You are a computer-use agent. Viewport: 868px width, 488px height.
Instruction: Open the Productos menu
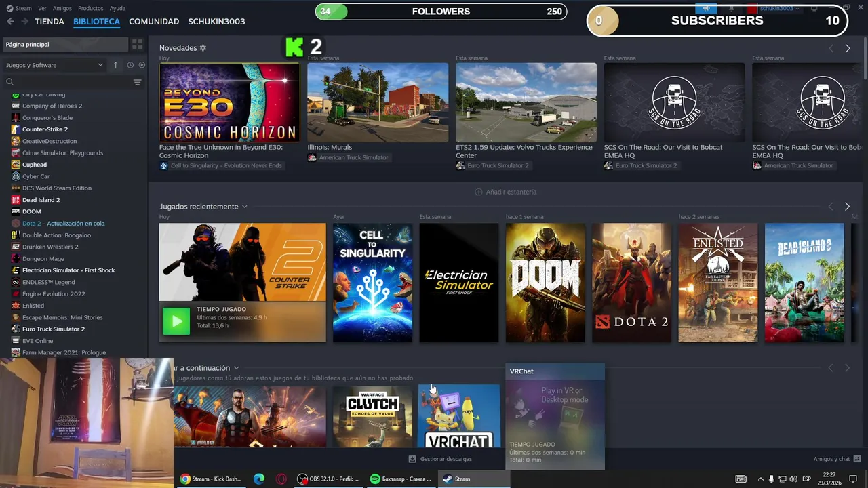91,8
